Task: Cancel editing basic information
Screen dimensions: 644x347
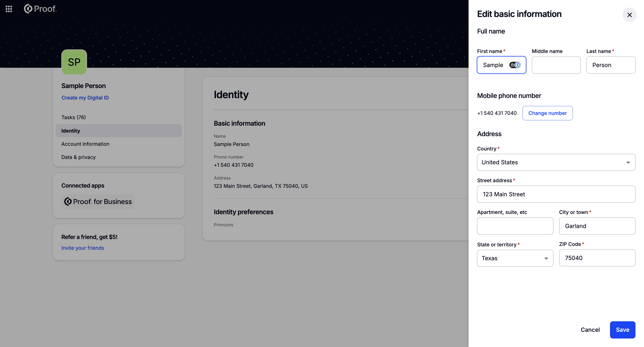Action: (590, 330)
